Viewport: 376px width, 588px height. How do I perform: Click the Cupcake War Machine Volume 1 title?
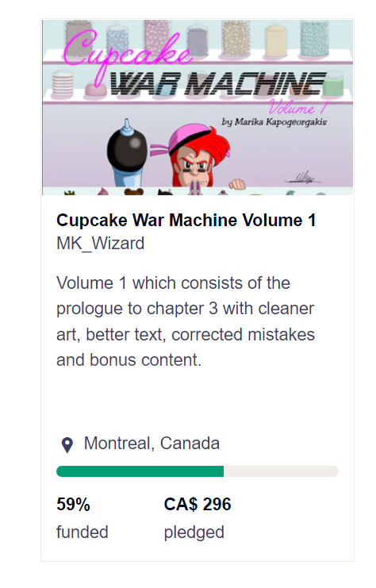click(x=186, y=220)
